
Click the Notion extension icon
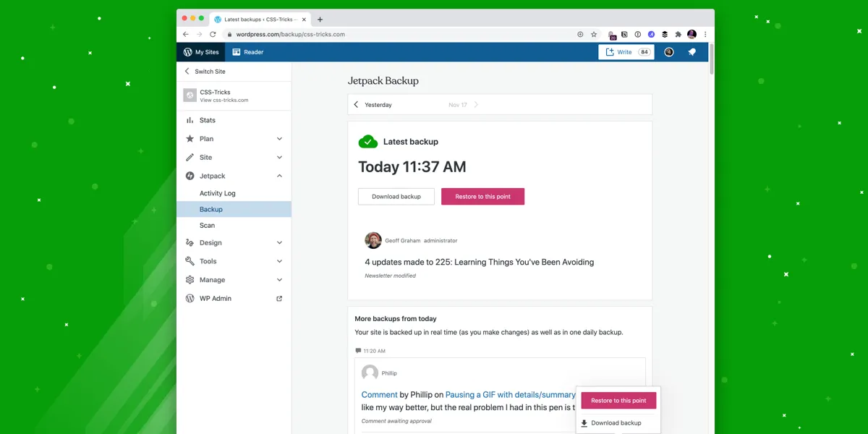[624, 34]
